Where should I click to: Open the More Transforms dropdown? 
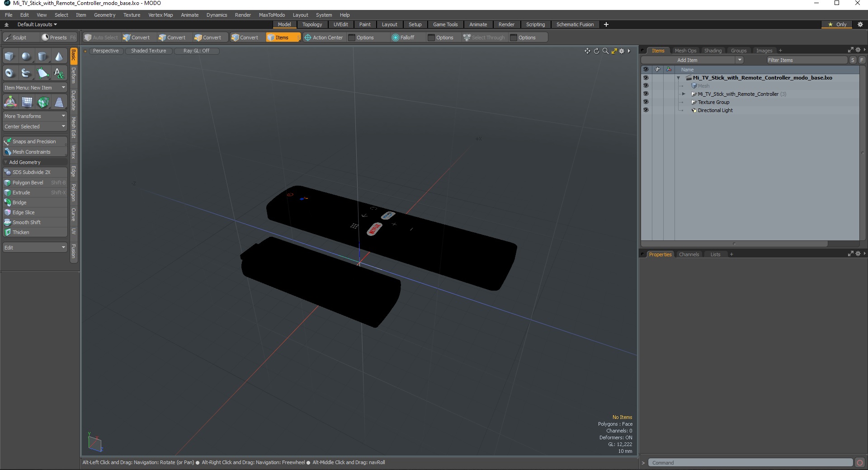[35, 116]
